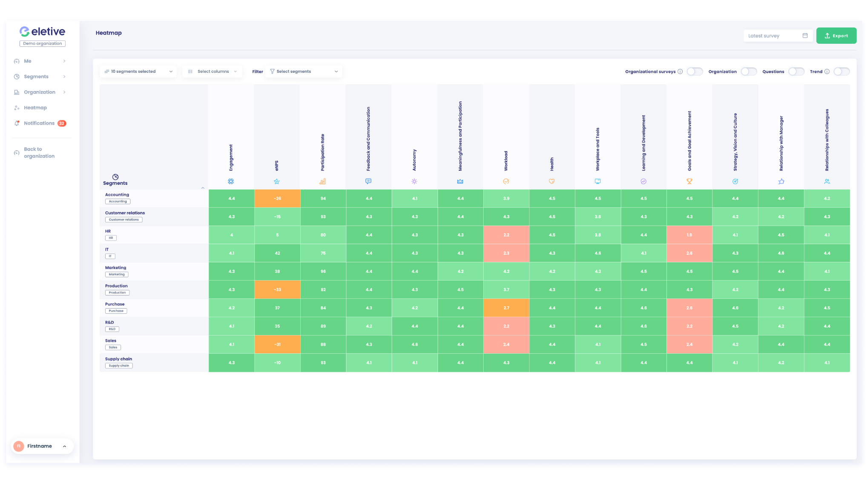The width and height of the screenshot is (868, 487).
Task: Click the Engagement column icon
Action: point(231,181)
